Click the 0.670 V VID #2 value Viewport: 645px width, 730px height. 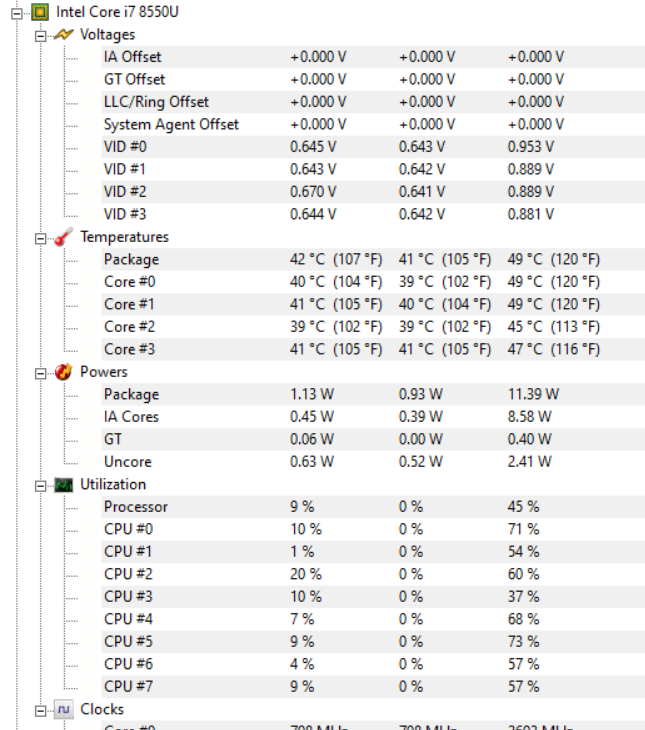313,192
